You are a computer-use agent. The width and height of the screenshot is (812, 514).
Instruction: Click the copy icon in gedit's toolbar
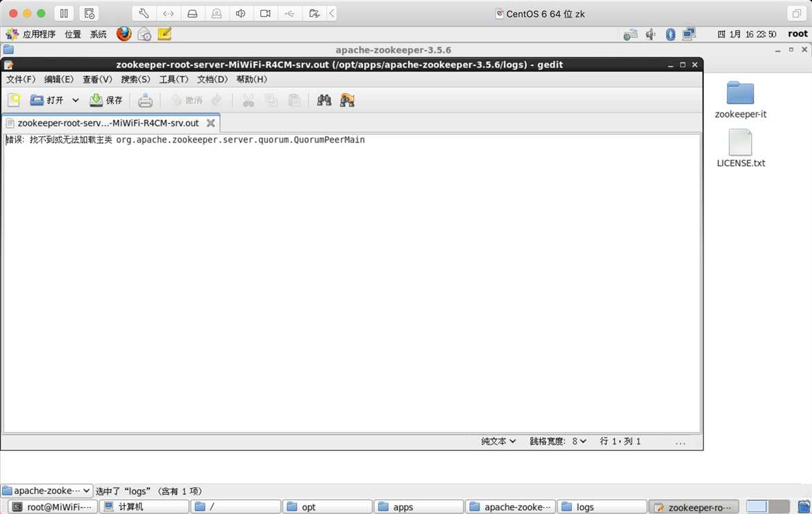coord(271,100)
